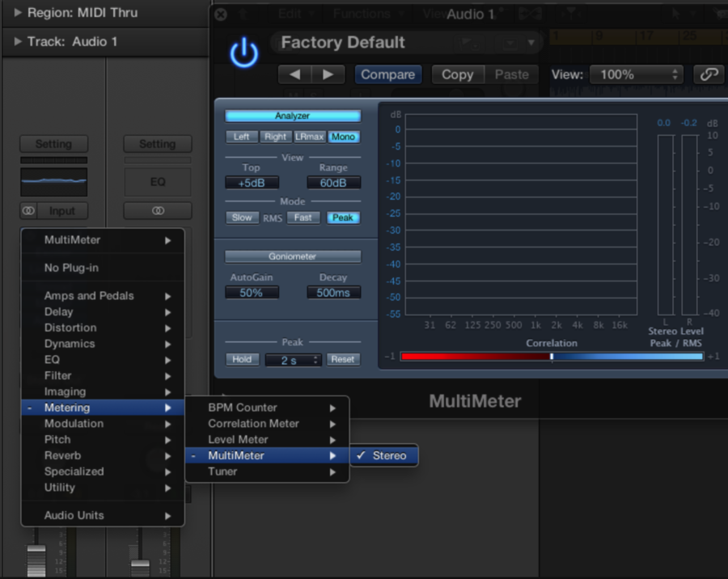The height and width of the screenshot is (579, 728).
Task: Select the checked Stereo option
Action: 384,455
